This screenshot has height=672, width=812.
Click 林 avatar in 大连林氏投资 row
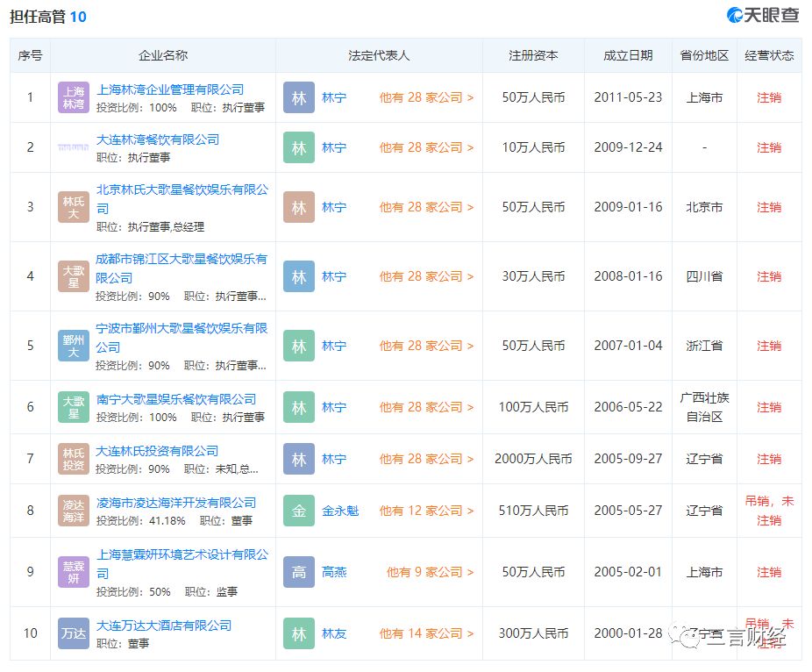[299, 459]
